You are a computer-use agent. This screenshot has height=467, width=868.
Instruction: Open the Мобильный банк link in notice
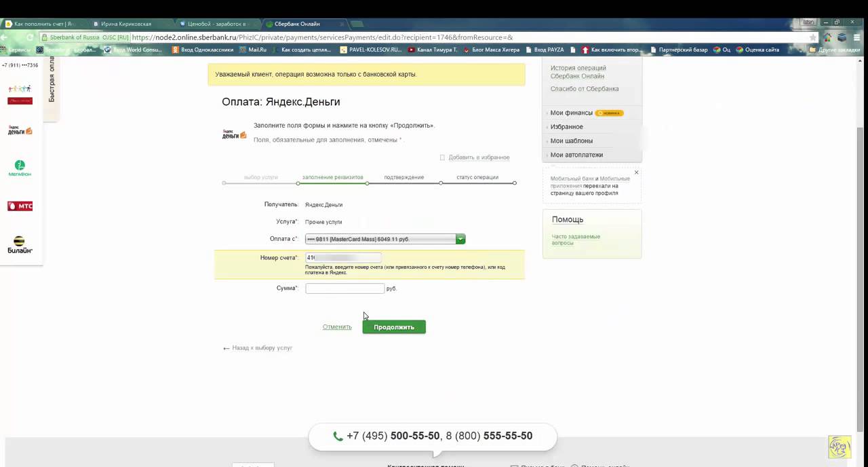tap(573, 179)
